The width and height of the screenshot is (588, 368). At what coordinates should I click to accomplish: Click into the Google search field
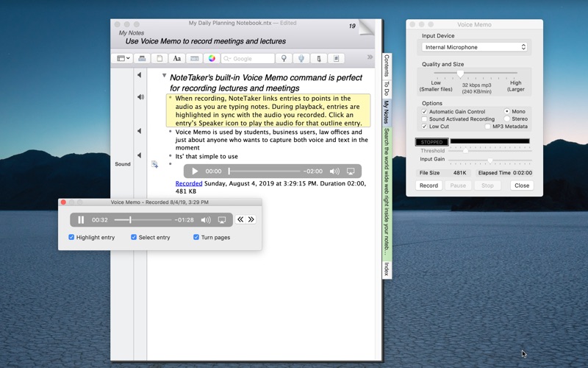(248, 58)
